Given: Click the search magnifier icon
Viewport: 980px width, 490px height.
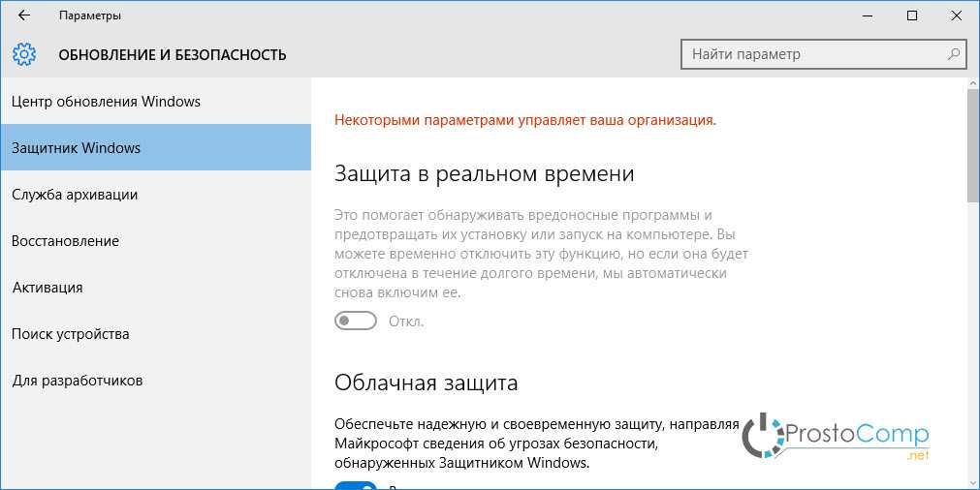Looking at the screenshot, I should (x=954, y=54).
